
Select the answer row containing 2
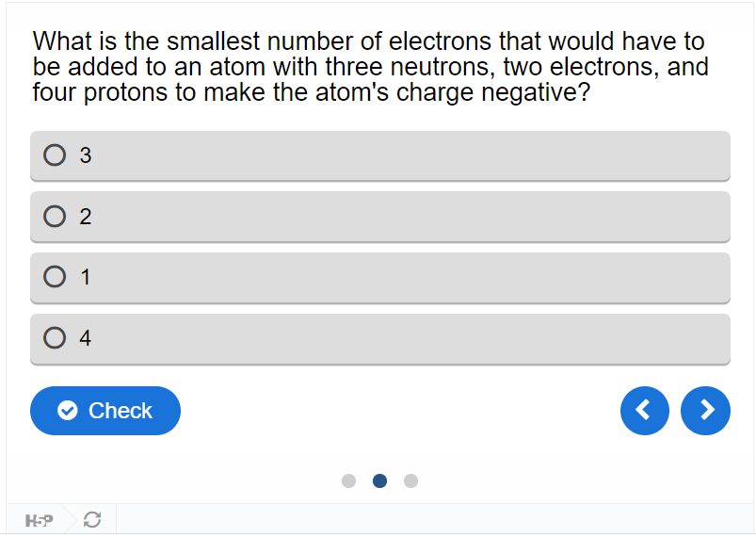(x=380, y=217)
